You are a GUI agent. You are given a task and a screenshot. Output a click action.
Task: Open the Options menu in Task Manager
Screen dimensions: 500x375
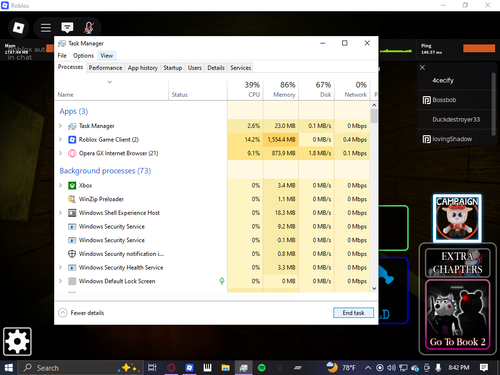tap(83, 56)
